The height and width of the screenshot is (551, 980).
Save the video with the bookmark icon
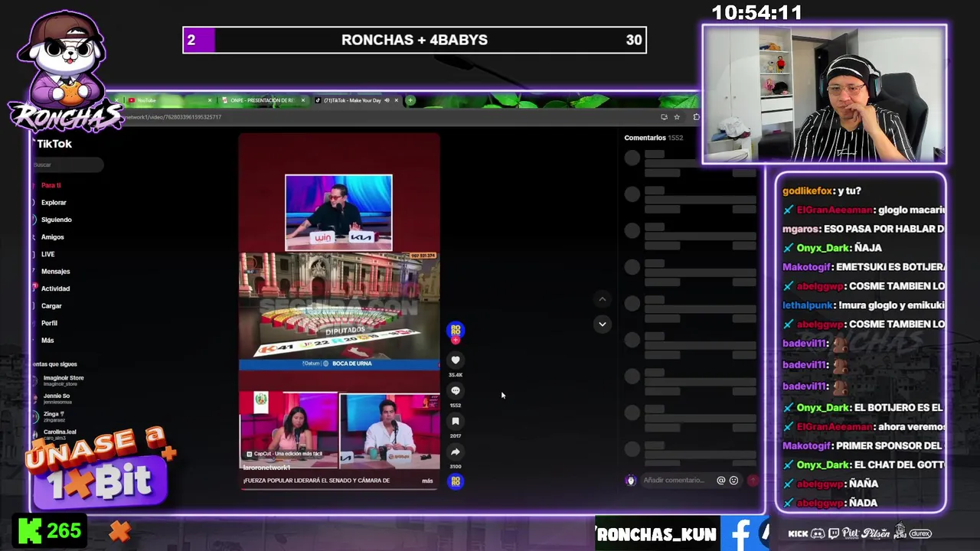[456, 421]
